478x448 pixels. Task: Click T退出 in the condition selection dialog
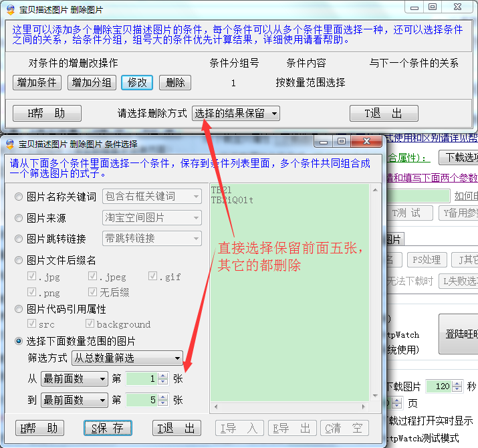click(x=176, y=428)
